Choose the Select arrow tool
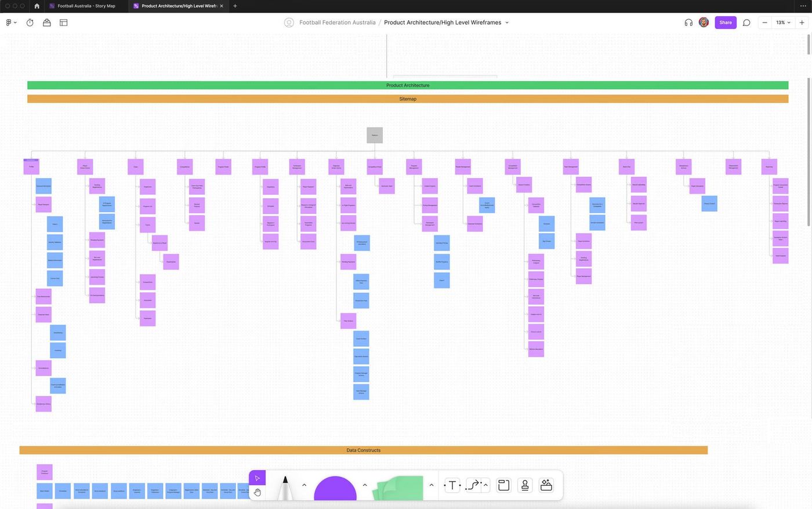Screen dimensions: 812x509 (x=258, y=478)
